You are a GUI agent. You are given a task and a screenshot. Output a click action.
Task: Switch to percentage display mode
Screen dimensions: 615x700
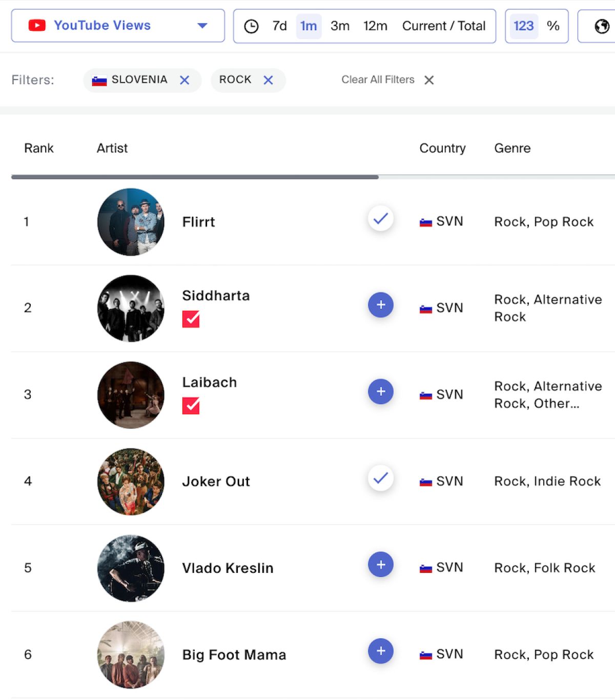click(x=553, y=26)
